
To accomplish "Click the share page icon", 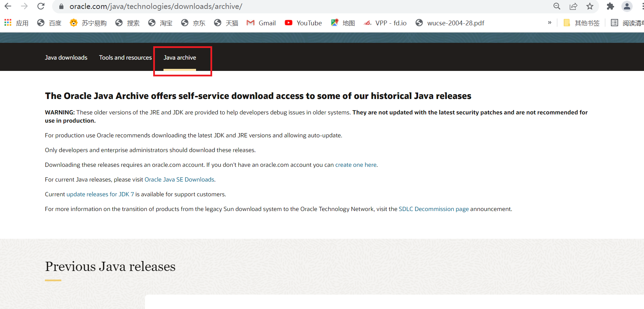I will pyautogui.click(x=573, y=6).
